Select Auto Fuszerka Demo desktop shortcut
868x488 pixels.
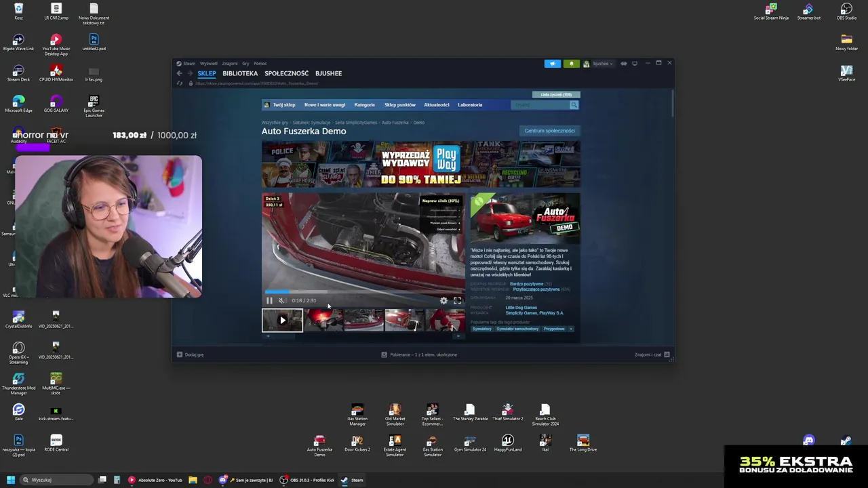pyautogui.click(x=319, y=446)
